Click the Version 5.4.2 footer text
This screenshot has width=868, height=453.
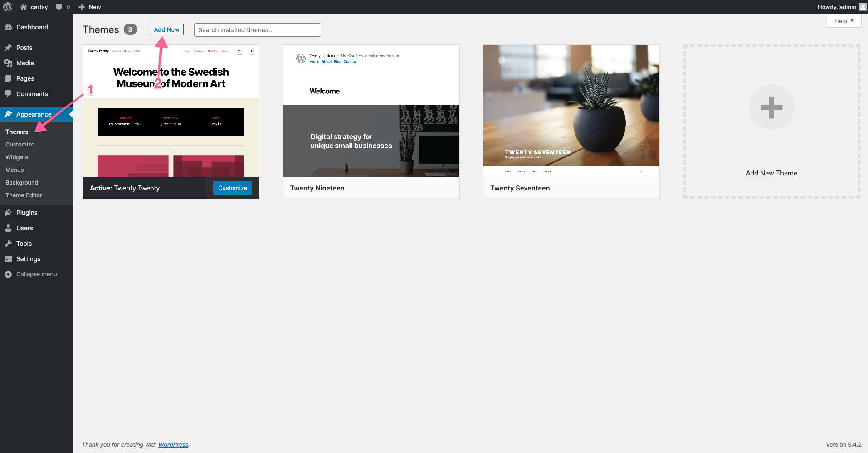coord(844,444)
